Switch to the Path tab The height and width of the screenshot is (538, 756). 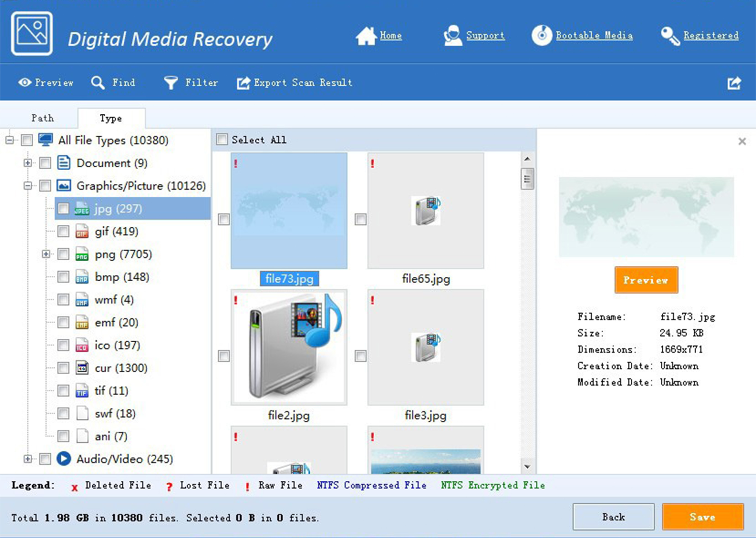(43, 118)
